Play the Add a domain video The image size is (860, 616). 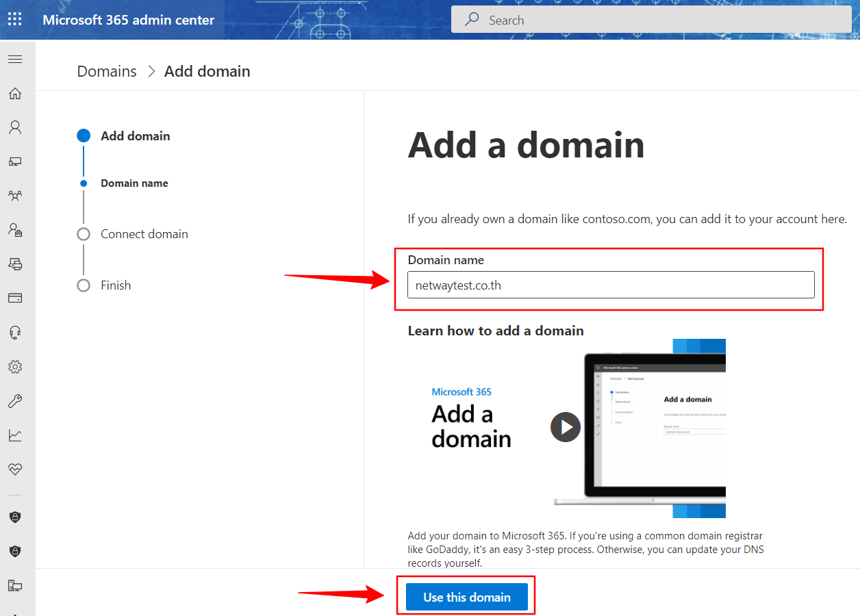point(566,427)
